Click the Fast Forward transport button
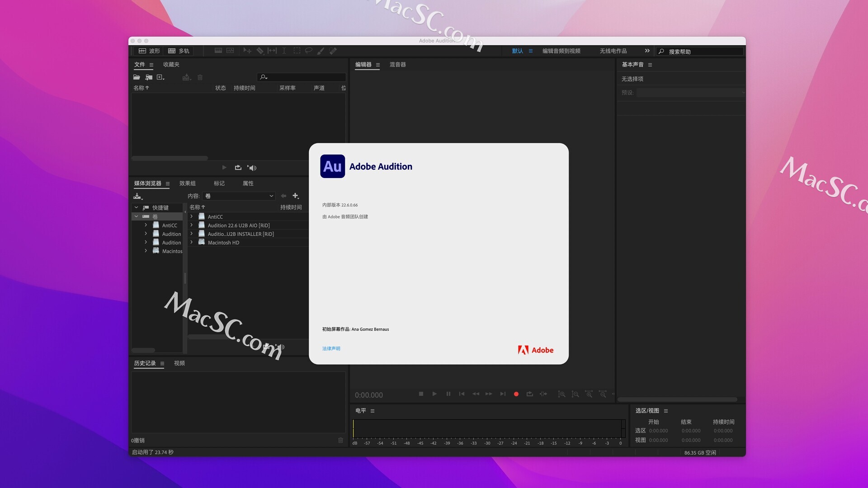 (x=489, y=394)
